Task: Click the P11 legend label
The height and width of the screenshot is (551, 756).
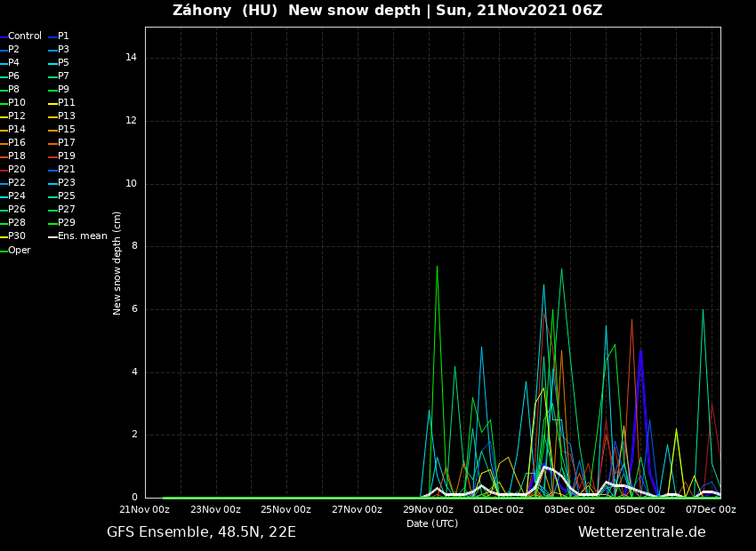Action: click(x=67, y=103)
